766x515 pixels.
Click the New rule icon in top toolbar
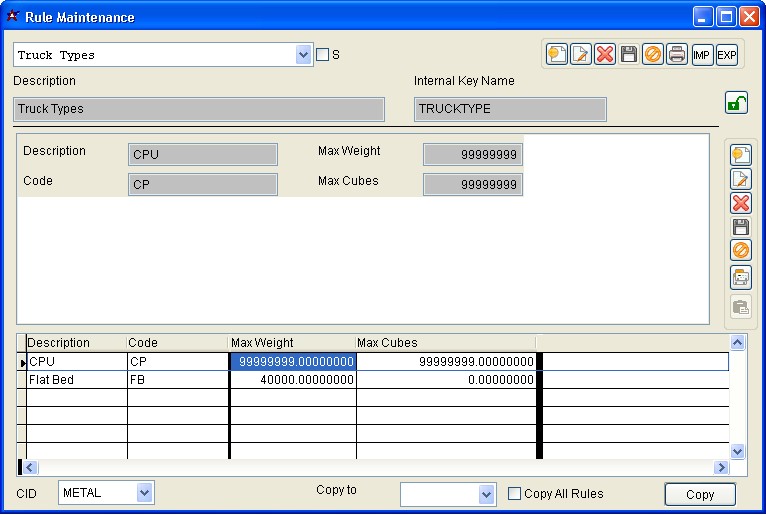point(557,55)
